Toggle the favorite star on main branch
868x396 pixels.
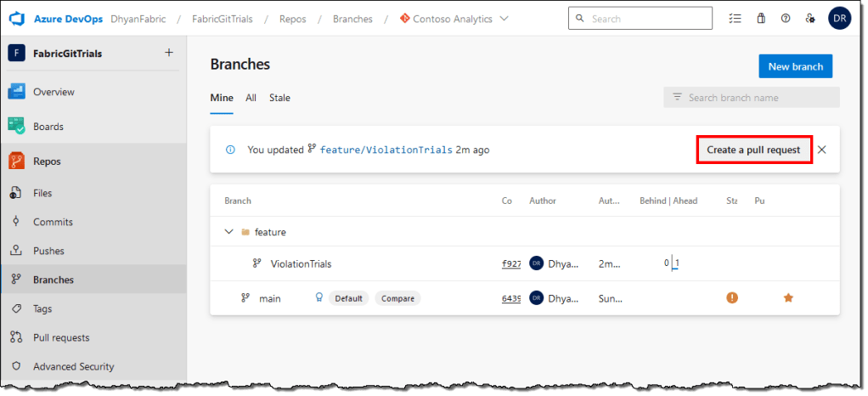click(x=788, y=298)
